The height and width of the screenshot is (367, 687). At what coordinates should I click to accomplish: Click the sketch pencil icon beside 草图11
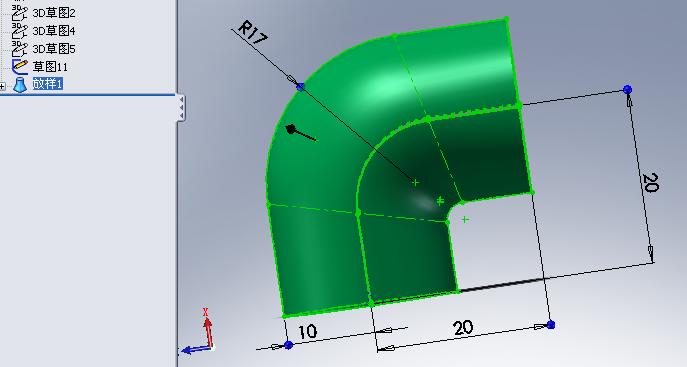[x=20, y=67]
